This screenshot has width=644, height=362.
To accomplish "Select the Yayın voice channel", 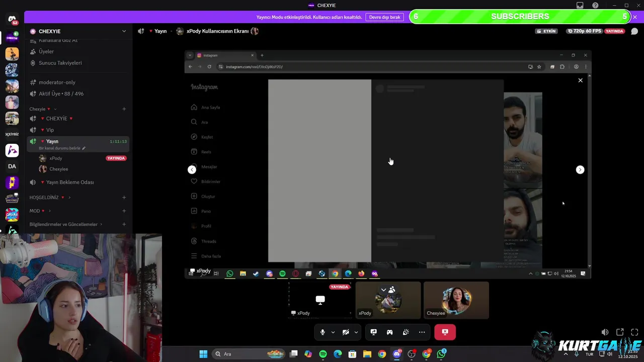I will [77, 144].
